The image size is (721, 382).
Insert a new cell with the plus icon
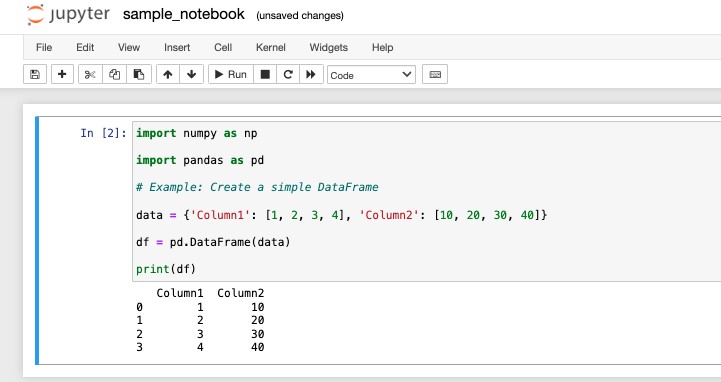pos(62,74)
